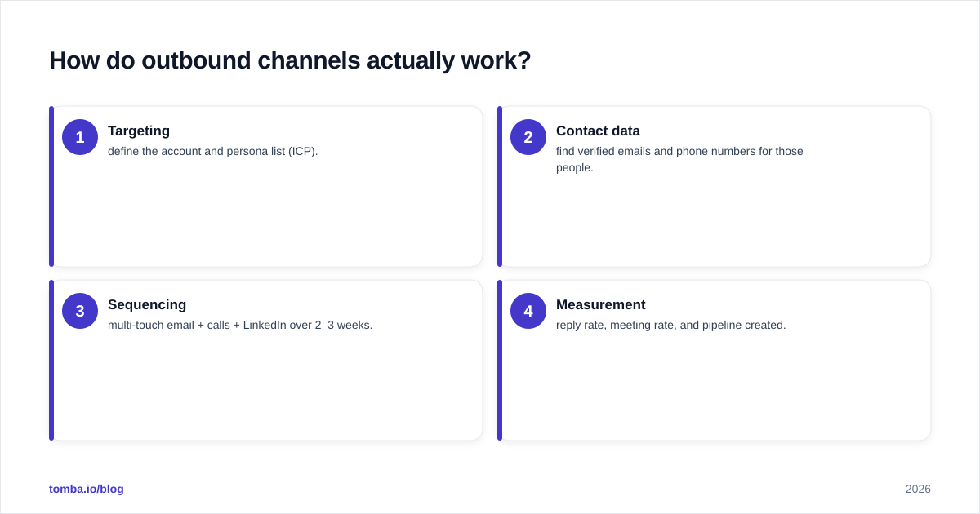Click the number 1 circle badge
This screenshot has width=980, height=514.
(80, 137)
